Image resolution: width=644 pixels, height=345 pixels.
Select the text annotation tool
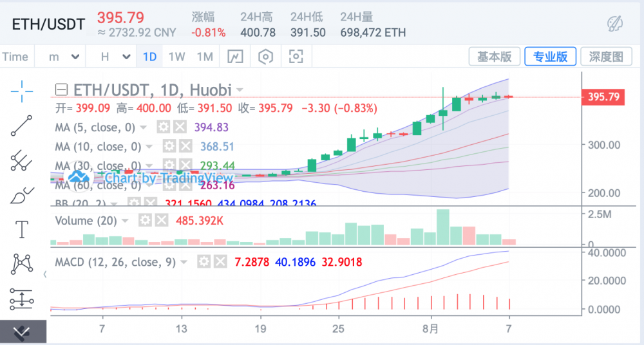point(22,229)
